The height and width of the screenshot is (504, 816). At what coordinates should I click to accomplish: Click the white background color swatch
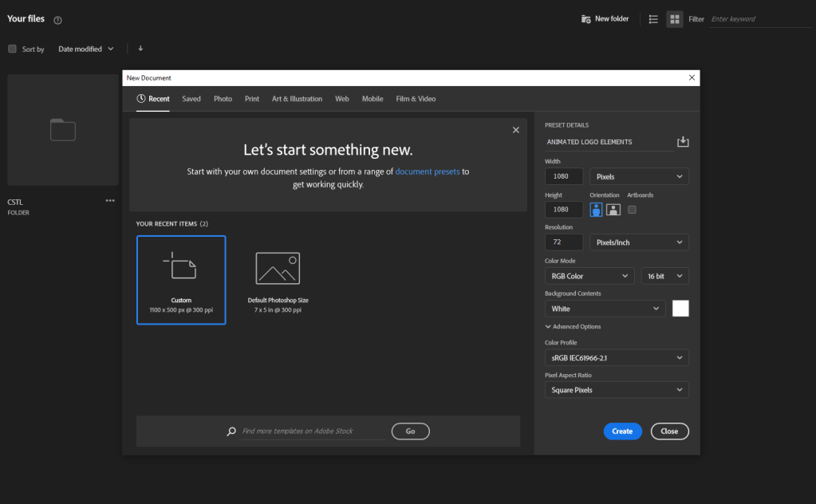pyautogui.click(x=680, y=309)
